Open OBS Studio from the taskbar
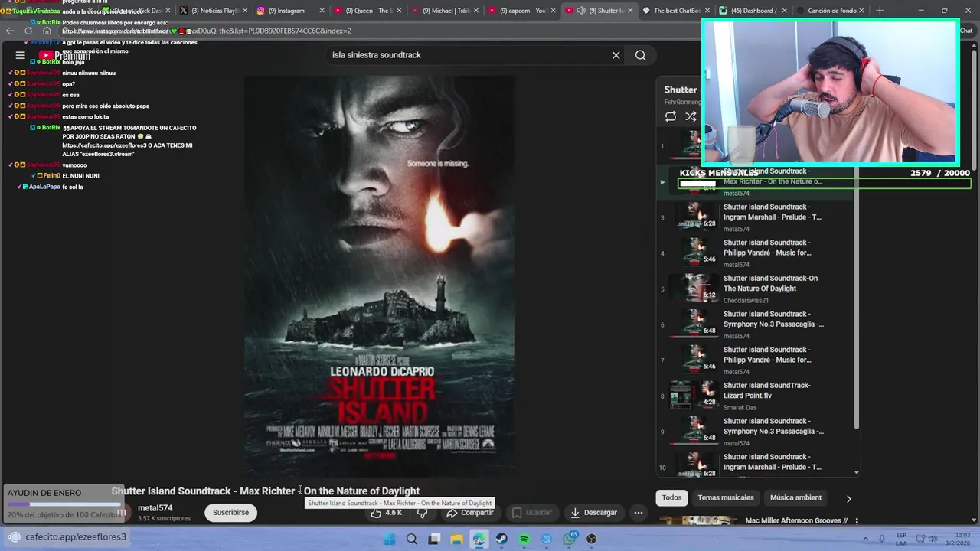 tap(591, 539)
